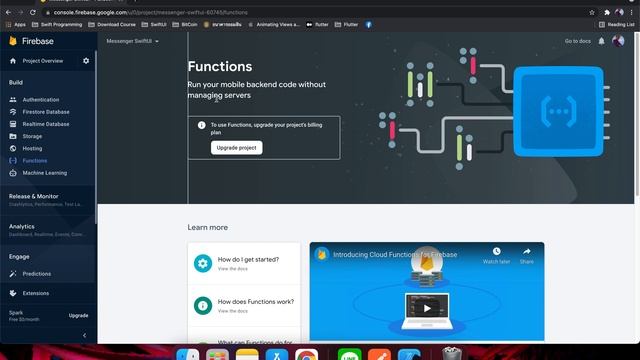Open BitCoin bookmark folder
This screenshot has height=360, width=640.
tap(185, 24)
